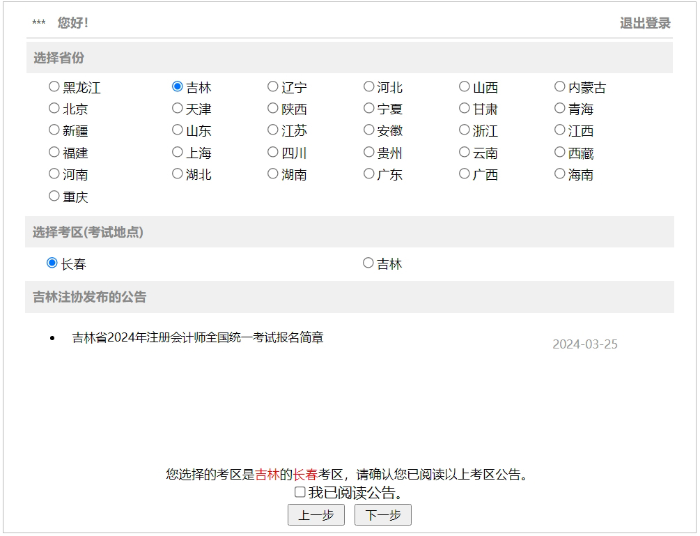
Task: Pick 上海 from the province list
Action: [x=178, y=153]
